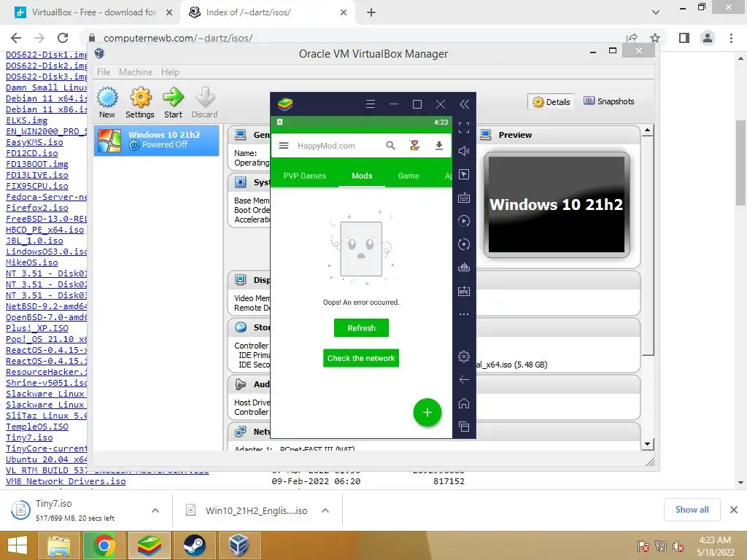Open Chrome tab search dropdown chevron

coord(656,12)
